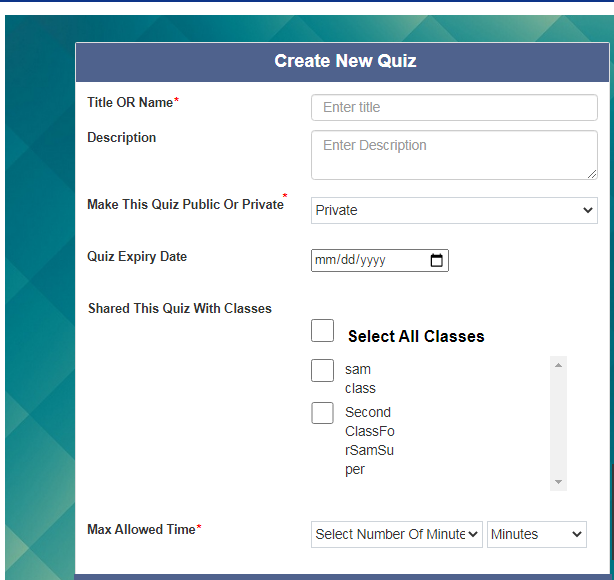The height and width of the screenshot is (580, 614).
Task: Open the calendar picker icon in expiry date
Action: pyautogui.click(x=437, y=261)
